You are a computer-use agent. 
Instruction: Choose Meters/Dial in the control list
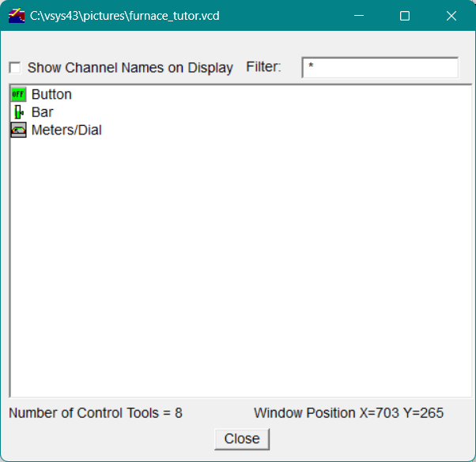click(66, 130)
